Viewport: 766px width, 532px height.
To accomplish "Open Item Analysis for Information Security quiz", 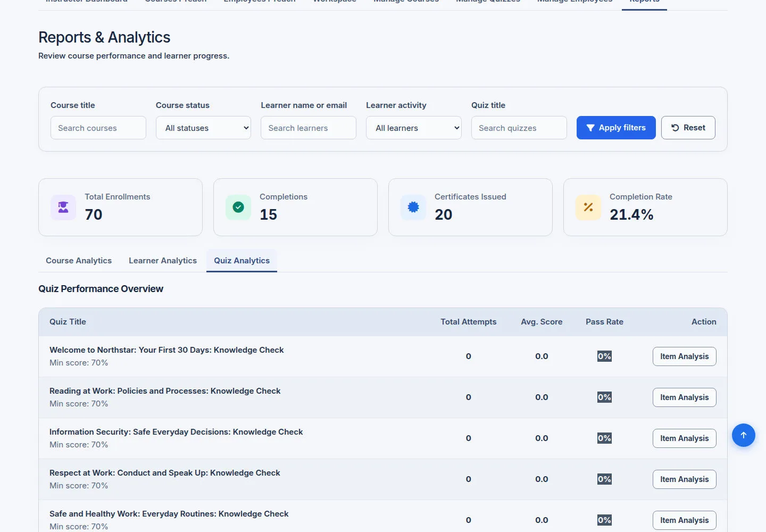I will 685,438.
